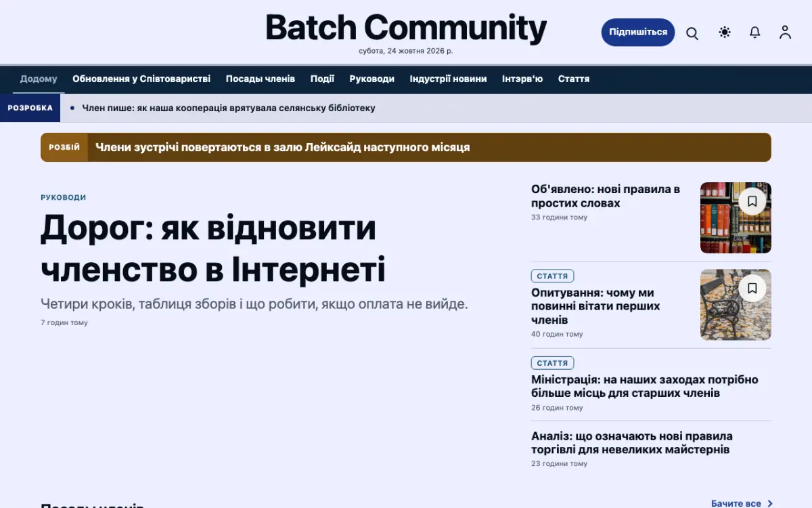Open the search icon in header
This screenshot has width=812, height=508.
[692, 33]
